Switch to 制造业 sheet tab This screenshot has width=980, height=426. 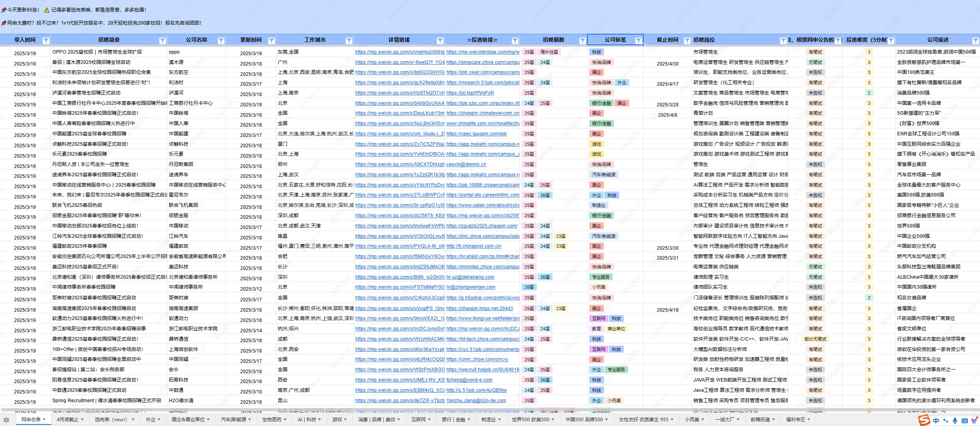[491, 420]
